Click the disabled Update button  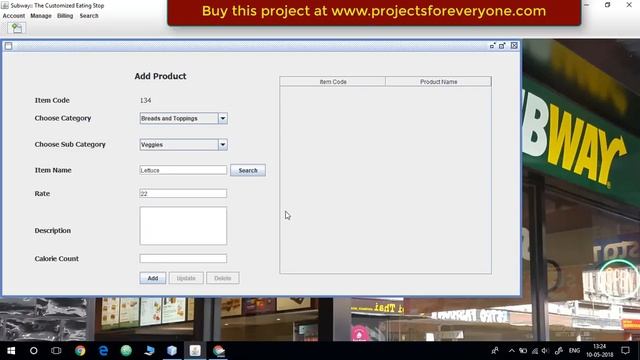(186, 278)
